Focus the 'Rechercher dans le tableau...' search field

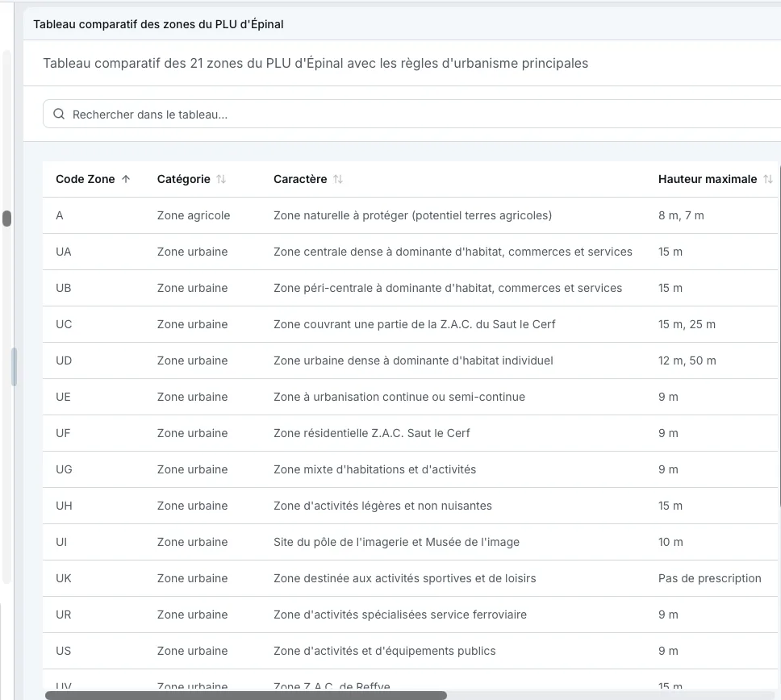click(411, 114)
